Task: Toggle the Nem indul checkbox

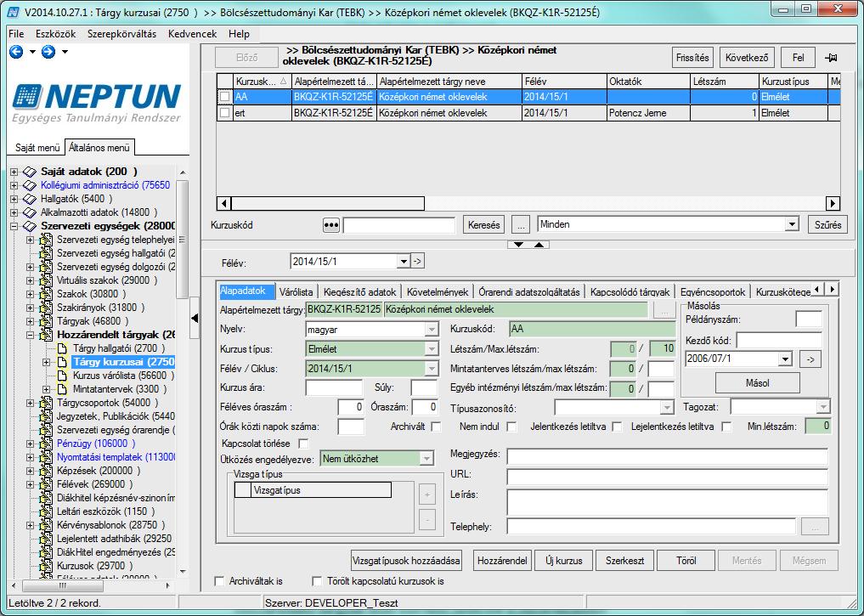Action: tap(511, 427)
